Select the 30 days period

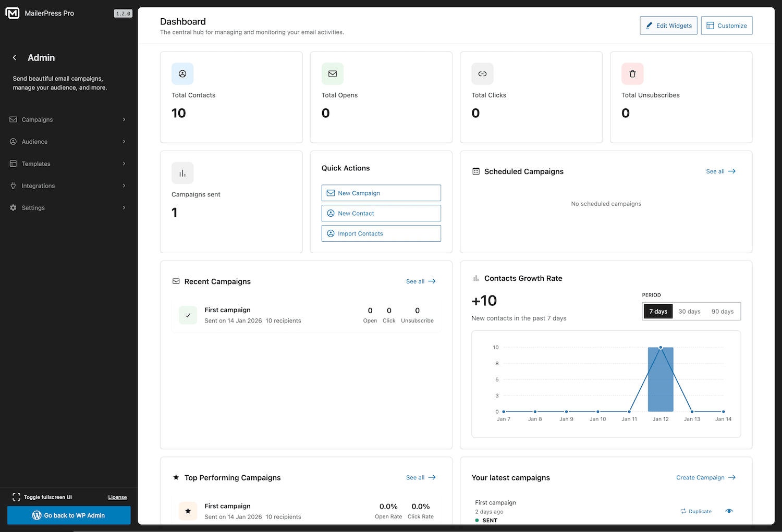coord(689,312)
